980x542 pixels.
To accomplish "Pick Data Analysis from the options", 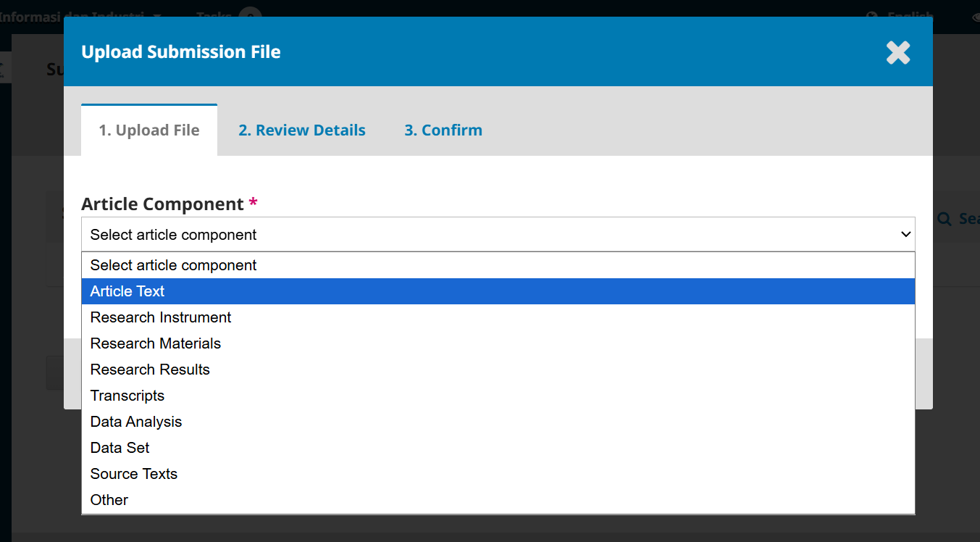I will tap(136, 422).
